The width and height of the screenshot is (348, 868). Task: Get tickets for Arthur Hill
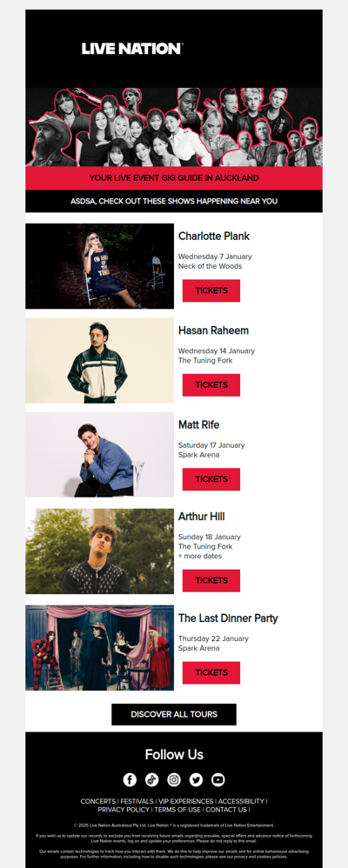[x=211, y=581]
